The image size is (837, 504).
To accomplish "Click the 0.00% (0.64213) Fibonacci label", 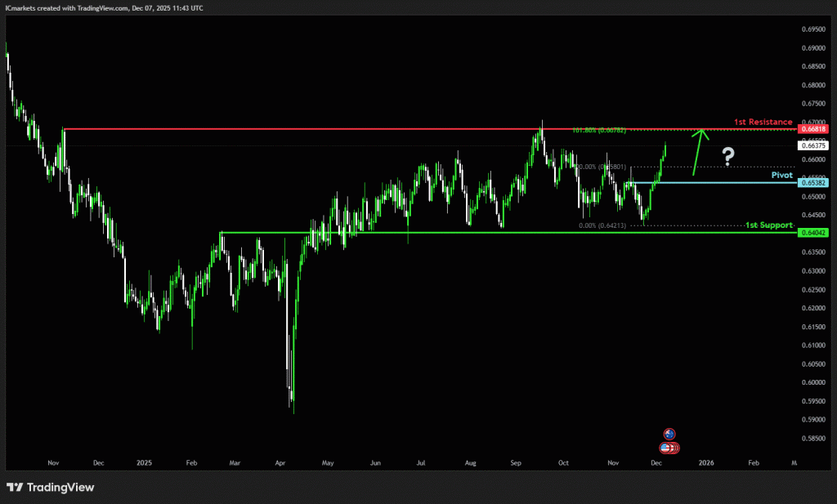I will coord(602,225).
